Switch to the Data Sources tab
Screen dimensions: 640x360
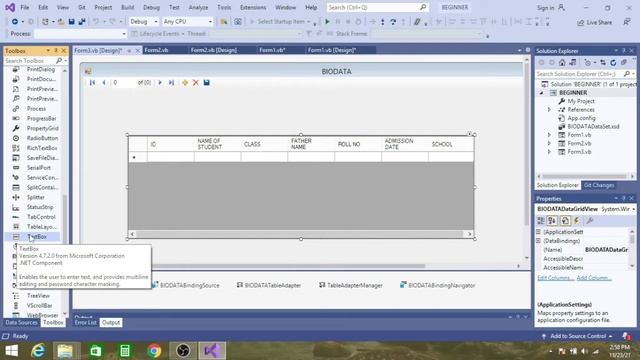[x=21, y=322]
